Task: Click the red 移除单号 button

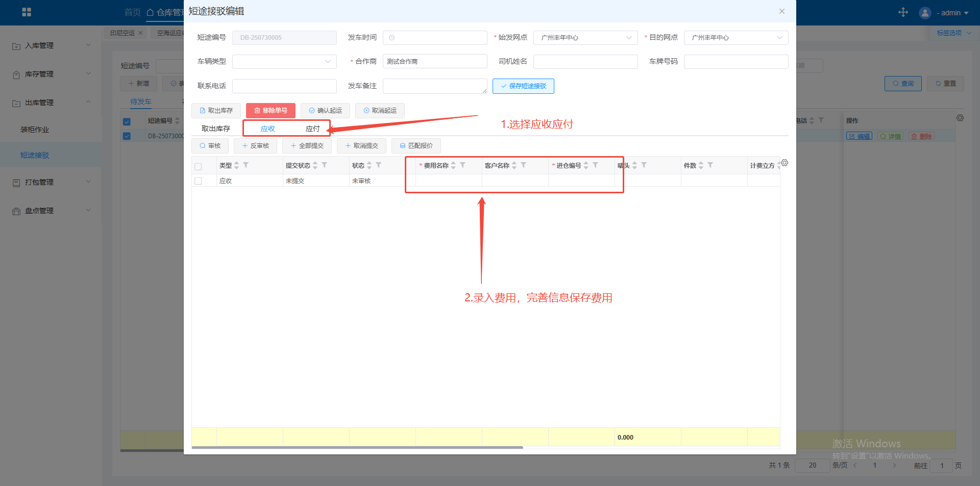Action: (x=271, y=111)
